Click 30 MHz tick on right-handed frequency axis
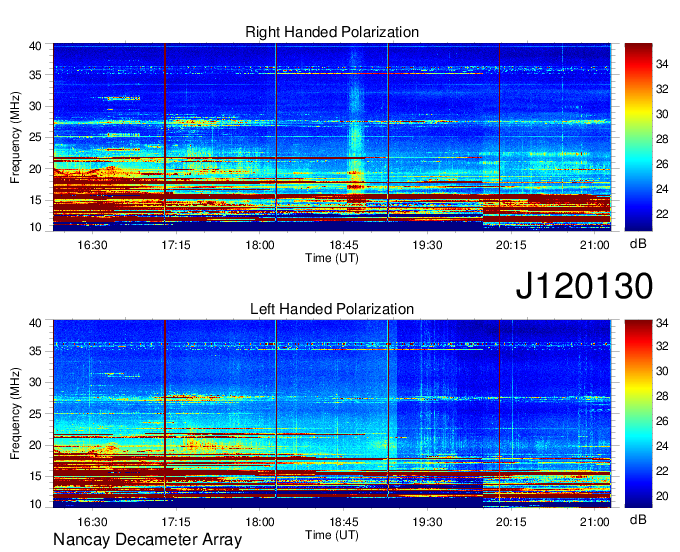Viewport: 680px width, 552px height. (x=36, y=106)
